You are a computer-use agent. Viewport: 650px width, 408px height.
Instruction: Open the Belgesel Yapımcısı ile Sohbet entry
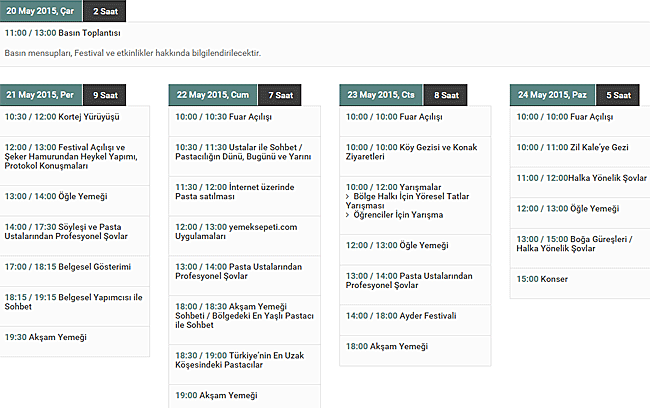point(72,303)
